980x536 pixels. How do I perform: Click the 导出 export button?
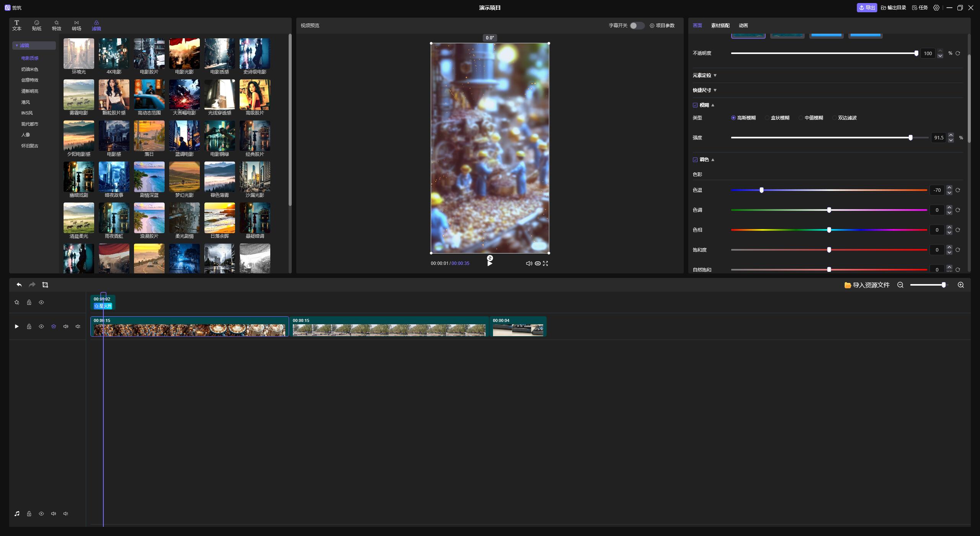[x=867, y=8]
